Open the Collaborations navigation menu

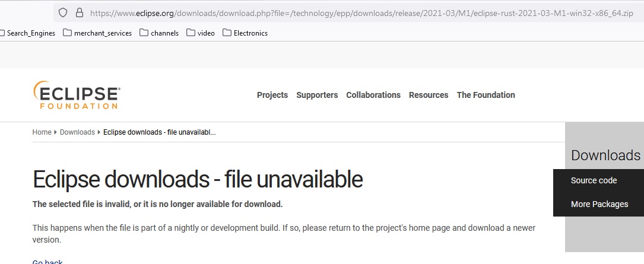pos(373,95)
